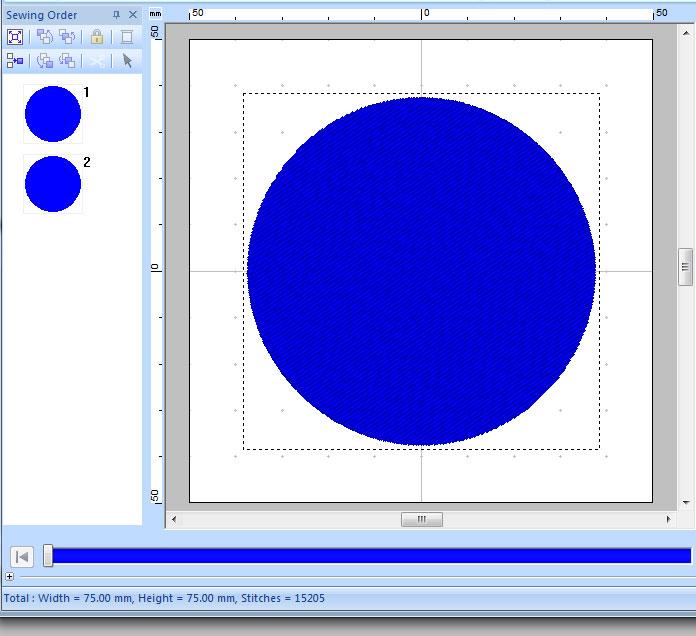Click the mm ruler unit box
696x636 pixels.
155,14
